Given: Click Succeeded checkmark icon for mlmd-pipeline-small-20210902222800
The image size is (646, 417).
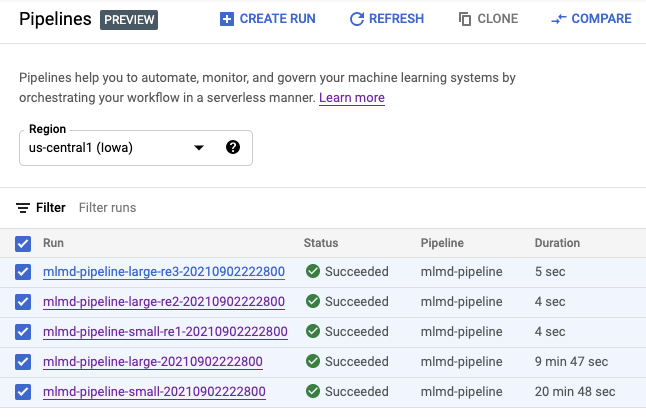Looking at the screenshot, I should tap(313, 391).
